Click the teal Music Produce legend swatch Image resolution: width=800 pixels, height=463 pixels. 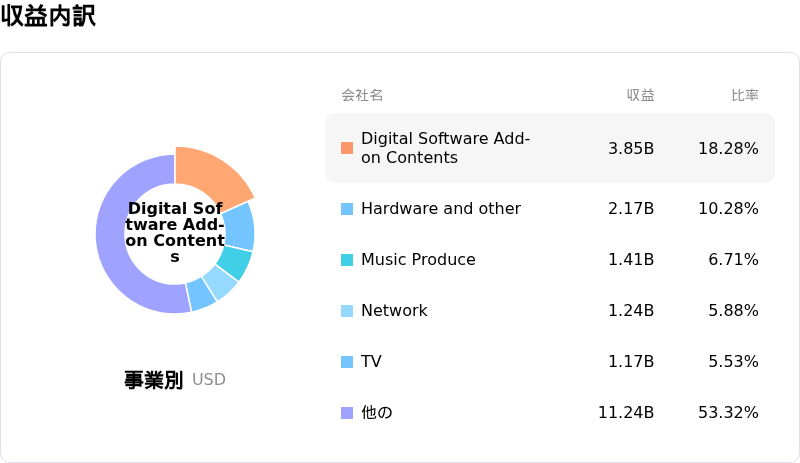(x=347, y=260)
